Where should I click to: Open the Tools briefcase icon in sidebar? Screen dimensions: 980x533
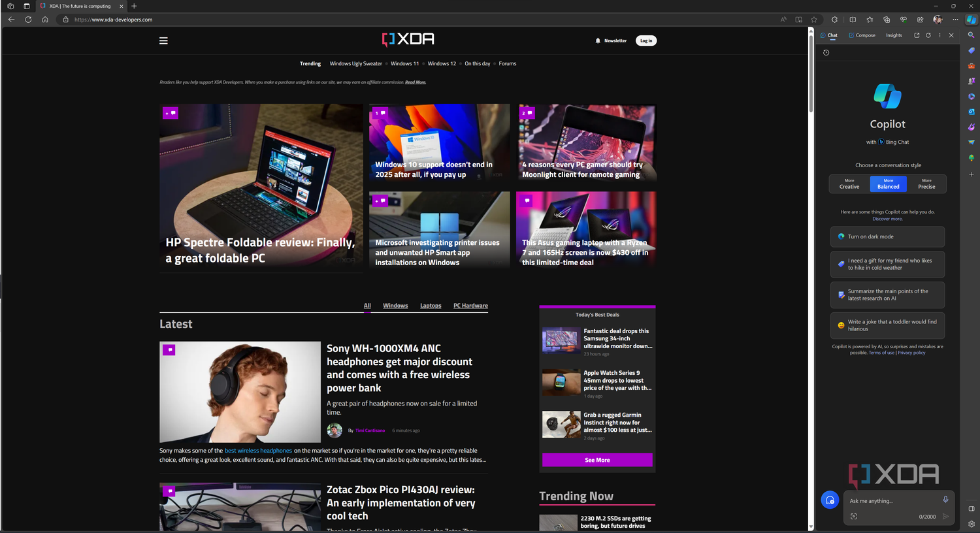971,66
